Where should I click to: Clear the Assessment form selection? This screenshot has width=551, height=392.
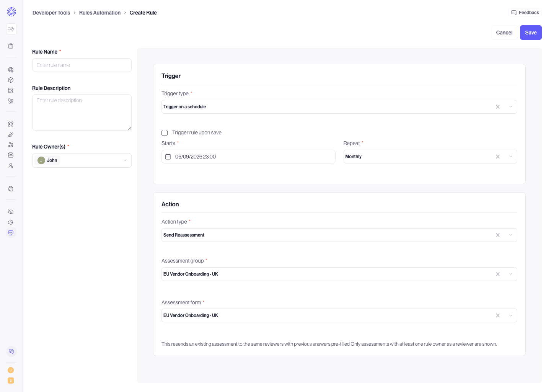tap(498, 315)
